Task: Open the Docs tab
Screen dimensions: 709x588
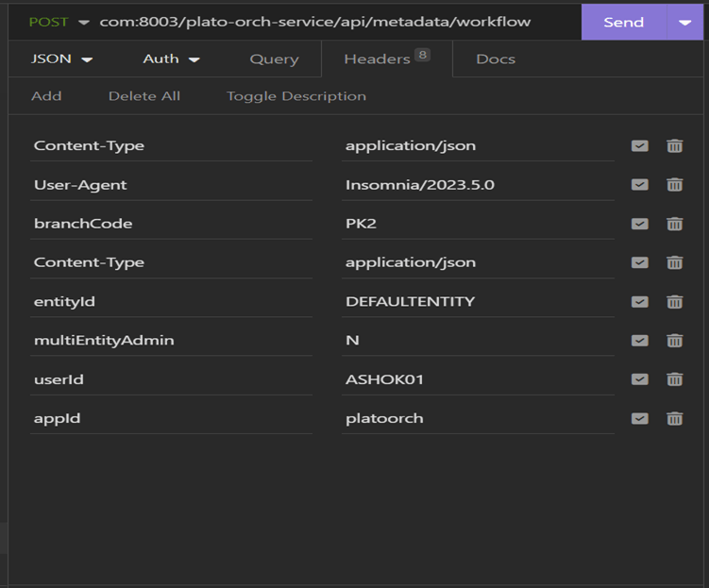Action: 496,59
